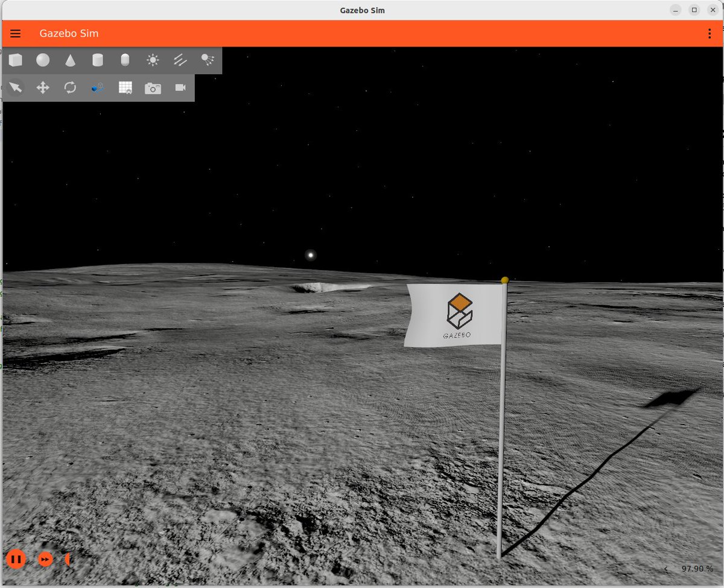Choose the select mode arrow tool
724x588 pixels.
point(15,88)
